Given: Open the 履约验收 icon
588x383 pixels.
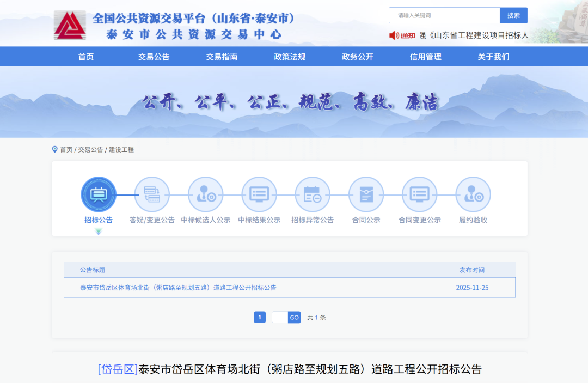Looking at the screenshot, I should click(473, 194).
